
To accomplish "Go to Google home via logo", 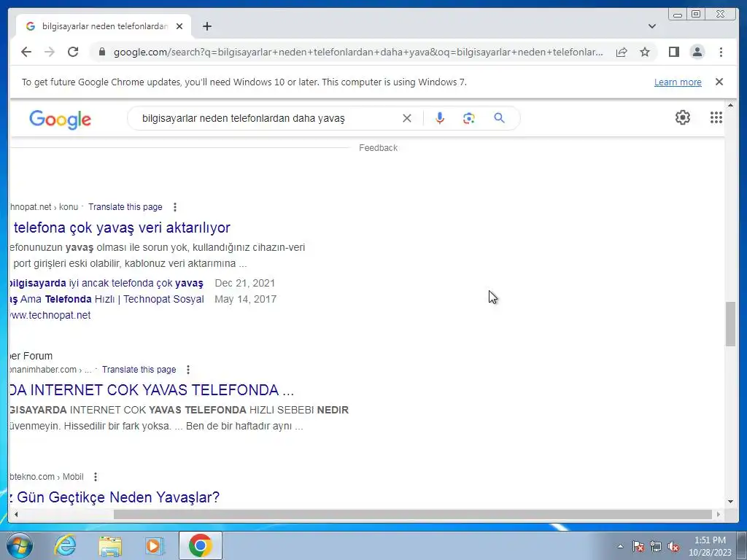I will pos(60,119).
